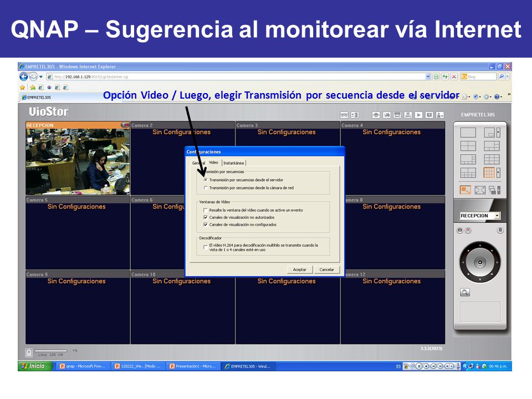The image size is (532, 399).
Task: Click the IE forward navigation button
Action: point(33,76)
